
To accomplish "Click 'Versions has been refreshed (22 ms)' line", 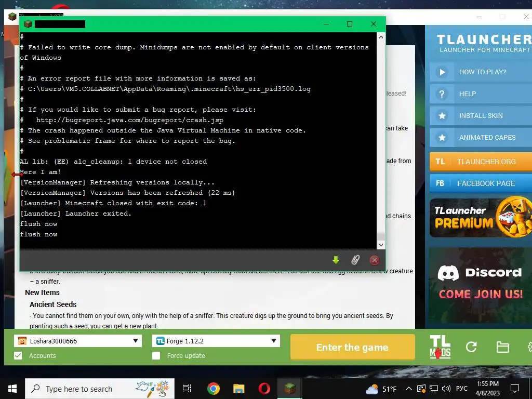I will [127, 193].
